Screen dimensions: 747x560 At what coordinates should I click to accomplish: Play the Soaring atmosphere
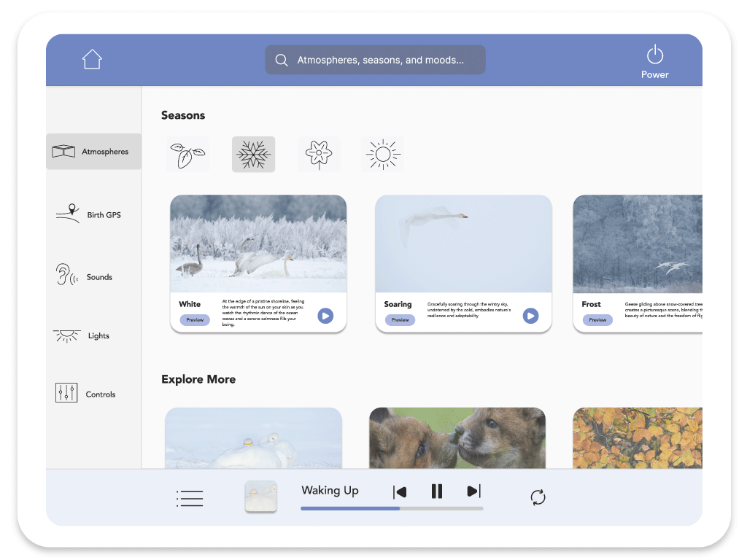pyautogui.click(x=530, y=316)
